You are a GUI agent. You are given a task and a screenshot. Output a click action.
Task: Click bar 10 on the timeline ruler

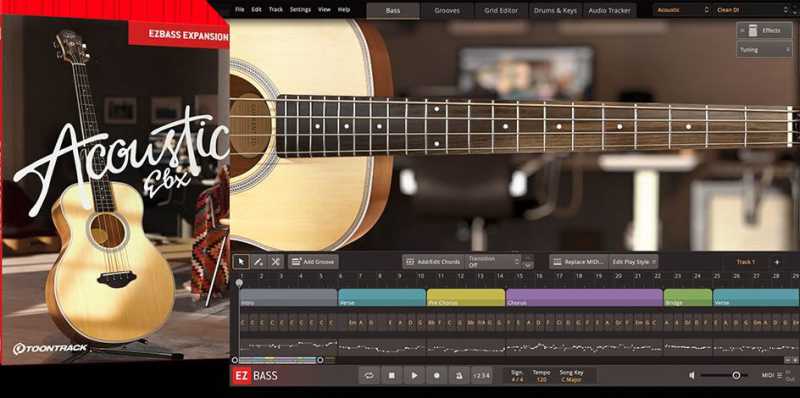(x=421, y=276)
